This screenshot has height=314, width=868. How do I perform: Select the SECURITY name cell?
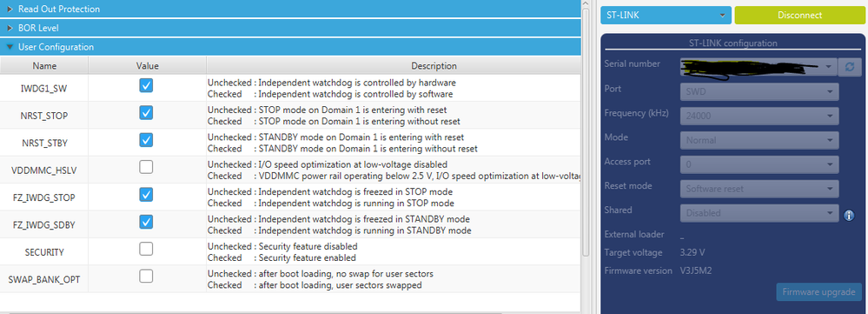click(x=44, y=252)
